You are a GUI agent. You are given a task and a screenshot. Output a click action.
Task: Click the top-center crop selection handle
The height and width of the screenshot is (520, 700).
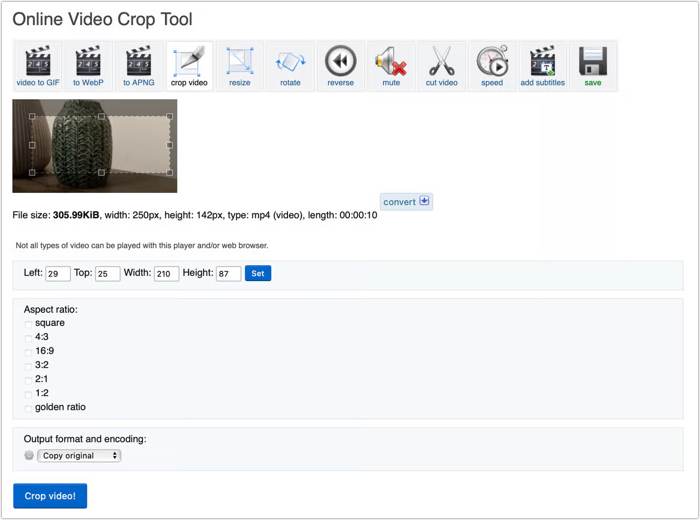(101, 116)
